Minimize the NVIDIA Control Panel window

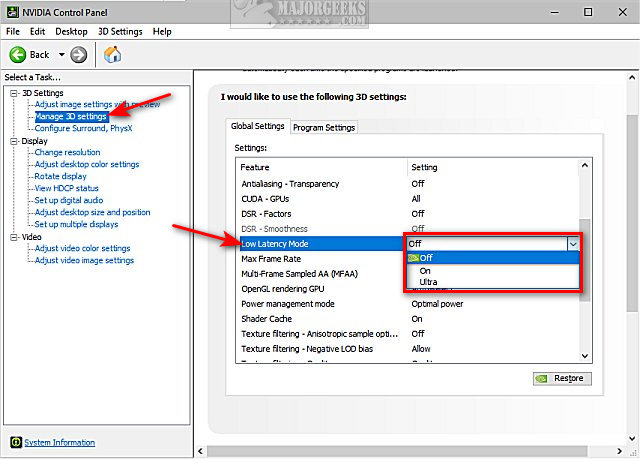coord(554,12)
